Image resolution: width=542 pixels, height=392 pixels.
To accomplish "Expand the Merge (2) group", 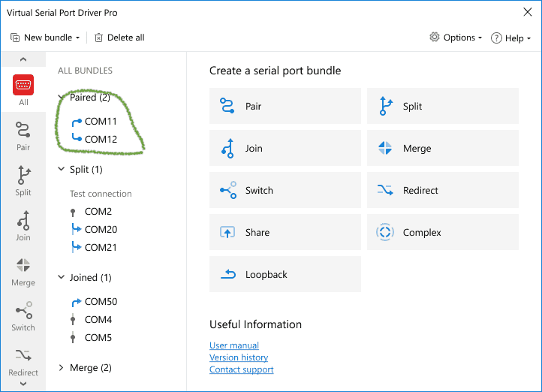I will [61, 368].
